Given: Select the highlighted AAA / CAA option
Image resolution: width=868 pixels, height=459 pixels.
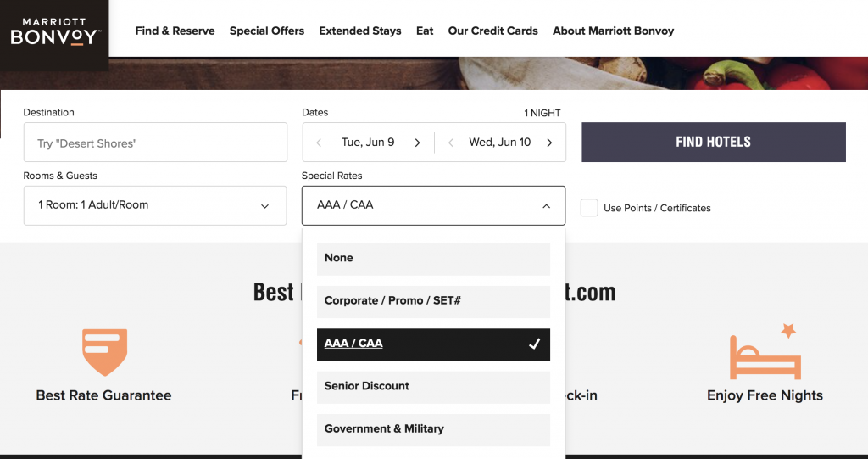Looking at the screenshot, I should [x=433, y=344].
